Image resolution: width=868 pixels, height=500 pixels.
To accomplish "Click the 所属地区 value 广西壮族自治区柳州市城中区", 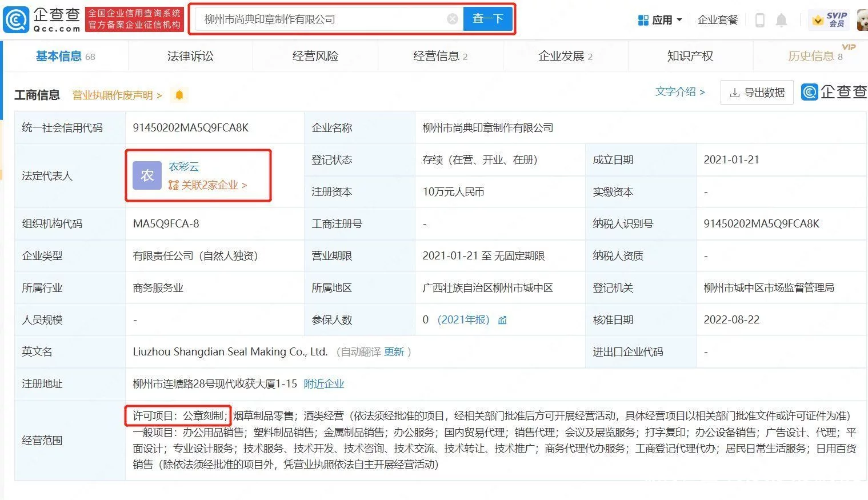I will (x=488, y=288).
